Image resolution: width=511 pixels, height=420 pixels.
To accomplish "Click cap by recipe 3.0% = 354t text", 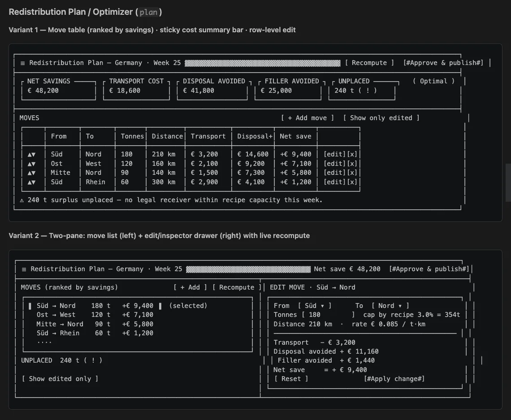I will (411, 315).
